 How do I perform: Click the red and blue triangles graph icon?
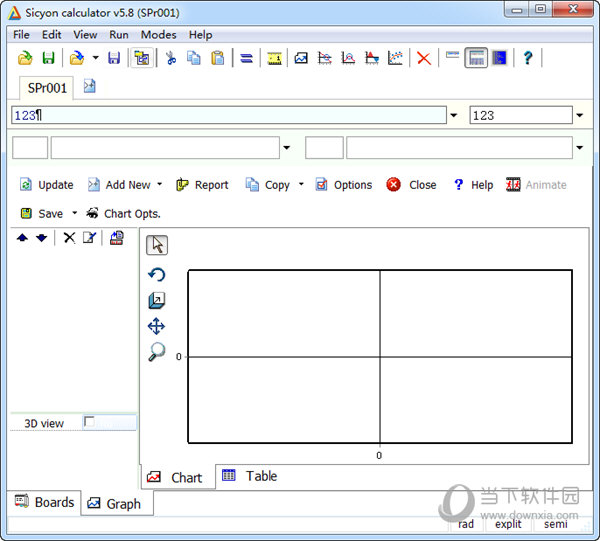point(372,58)
